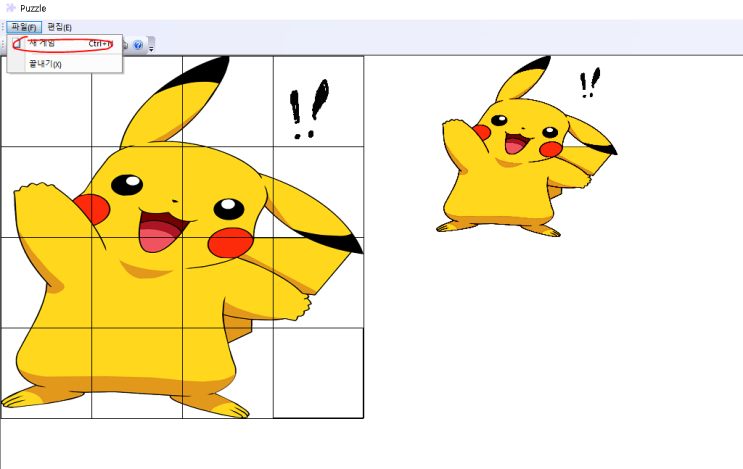Viewport: 743px width, 469px height.
Task: Click the Puzzle app icon in title bar
Action: [x=10, y=8]
